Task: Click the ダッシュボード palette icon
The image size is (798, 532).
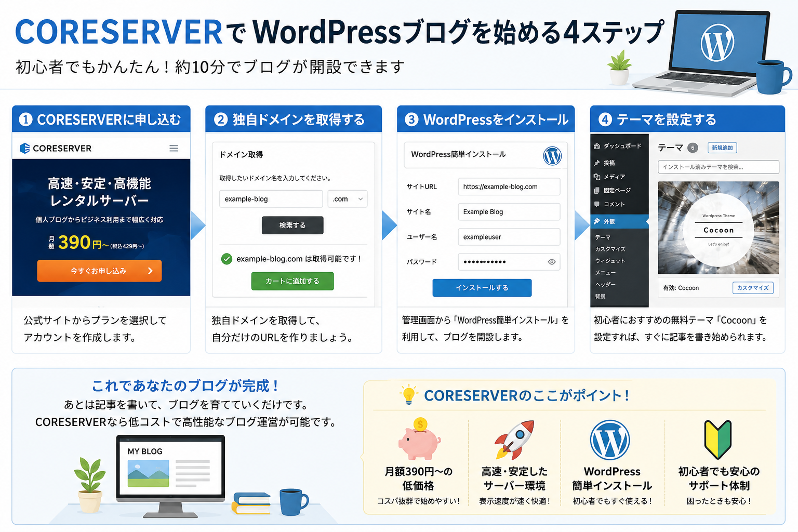Action: tap(597, 146)
